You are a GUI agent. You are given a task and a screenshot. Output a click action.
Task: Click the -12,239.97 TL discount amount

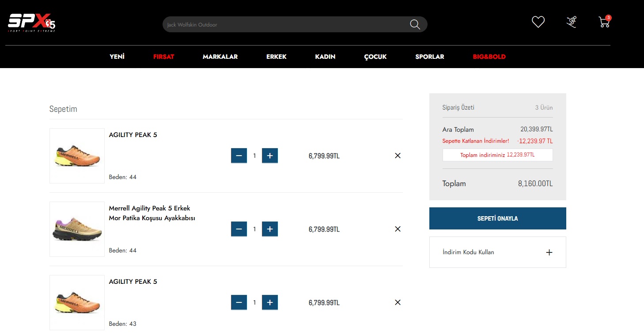click(x=535, y=141)
